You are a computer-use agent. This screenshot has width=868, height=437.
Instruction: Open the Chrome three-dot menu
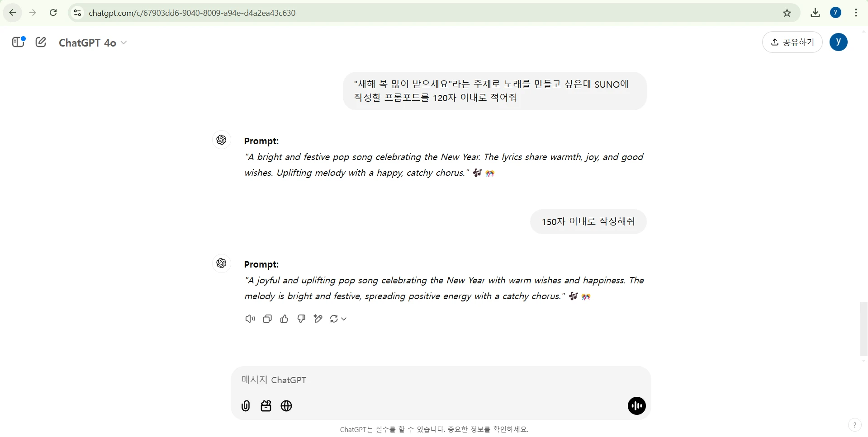(856, 13)
